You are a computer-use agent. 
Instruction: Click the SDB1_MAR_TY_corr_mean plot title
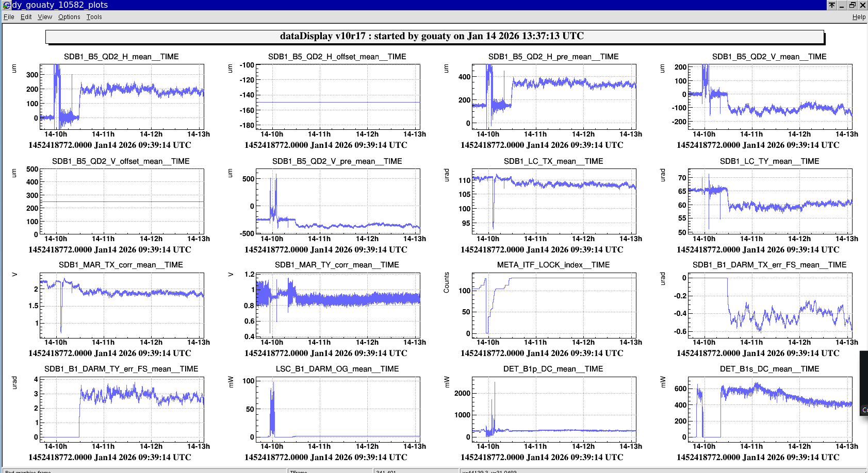(x=337, y=265)
